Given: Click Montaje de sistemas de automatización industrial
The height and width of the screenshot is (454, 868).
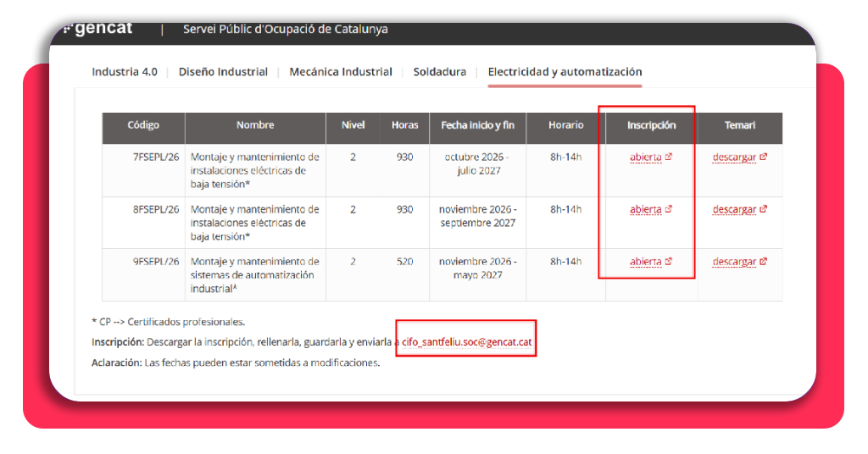Looking at the screenshot, I should 254,274.
